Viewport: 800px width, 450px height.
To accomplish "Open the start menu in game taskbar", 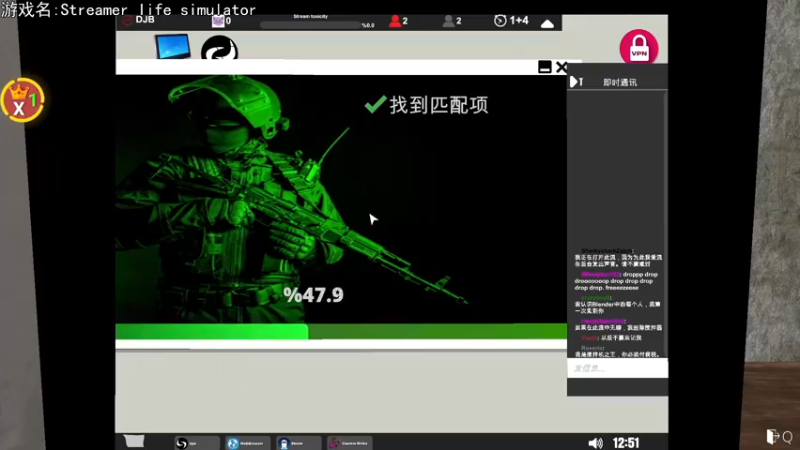I will [x=134, y=441].
